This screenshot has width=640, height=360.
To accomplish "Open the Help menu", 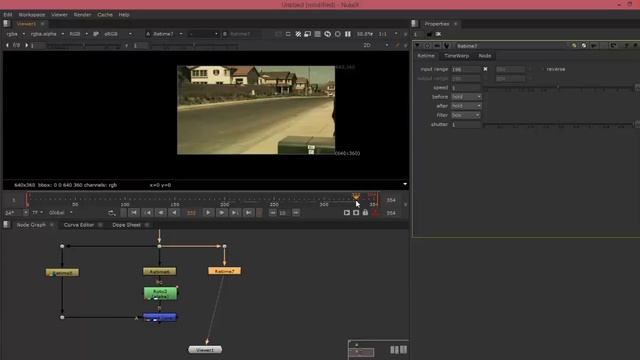I will (x=124, y=15).
